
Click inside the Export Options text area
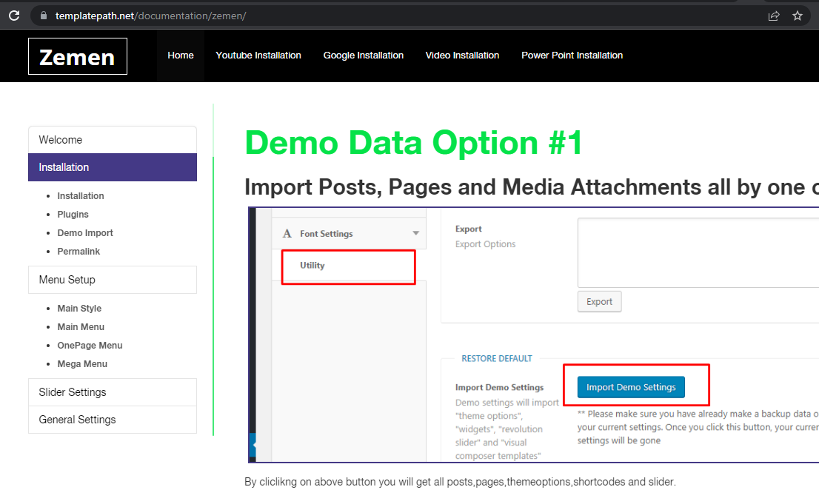(698, 253)
